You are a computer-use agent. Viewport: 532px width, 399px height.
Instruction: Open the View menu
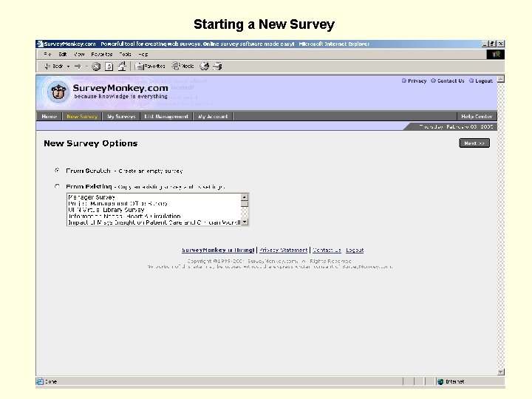point(79,54)
